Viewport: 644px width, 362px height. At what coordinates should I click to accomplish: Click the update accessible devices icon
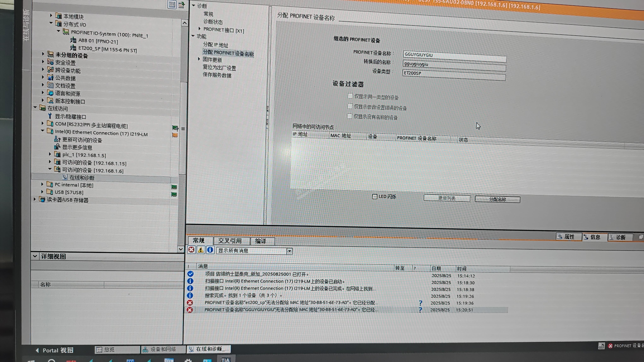click(x=57, y=140)
